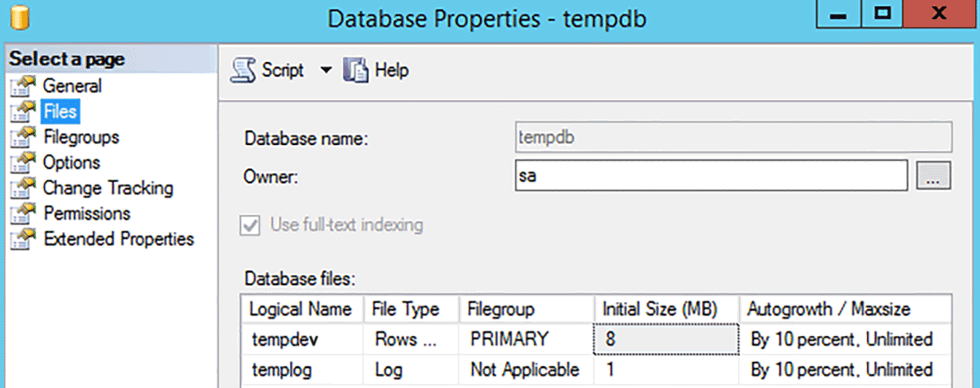Screen dimensions: 980x388
Task: Click the database cylinder icon in title bar
Action: 13,18
